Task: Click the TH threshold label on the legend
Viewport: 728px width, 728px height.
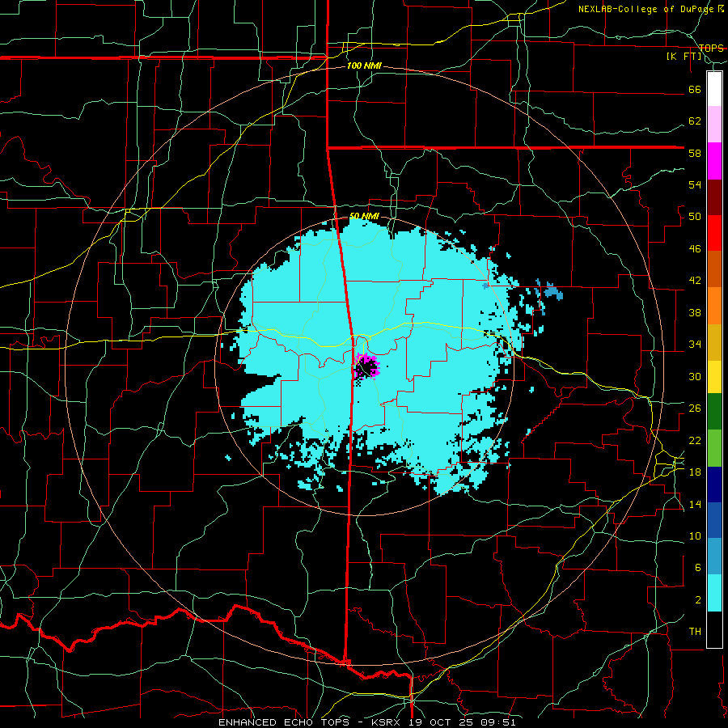Action: coord(695,632)
